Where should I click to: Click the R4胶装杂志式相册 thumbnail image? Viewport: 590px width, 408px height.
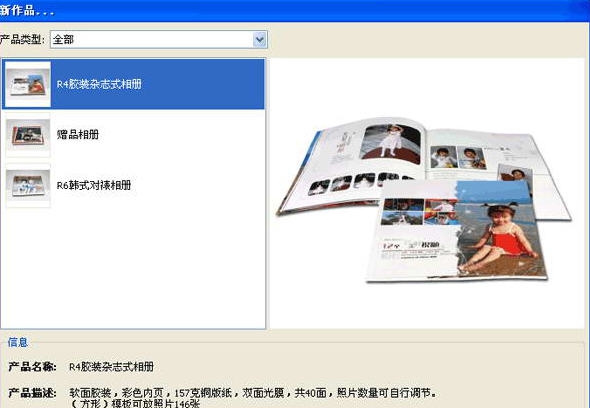coord(28,84)
